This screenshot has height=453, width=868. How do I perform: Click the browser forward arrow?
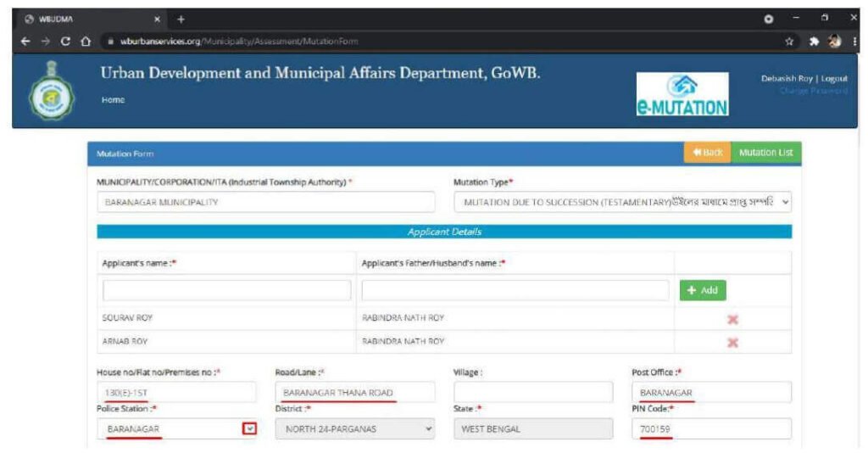click(x=46, y=41)
